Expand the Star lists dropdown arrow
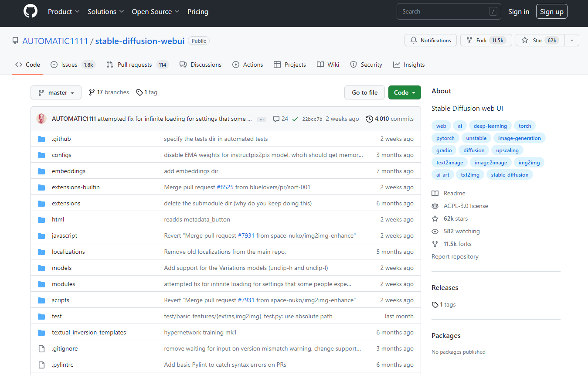588x375 pixels. pyautogui.click(x=572, y=40)
